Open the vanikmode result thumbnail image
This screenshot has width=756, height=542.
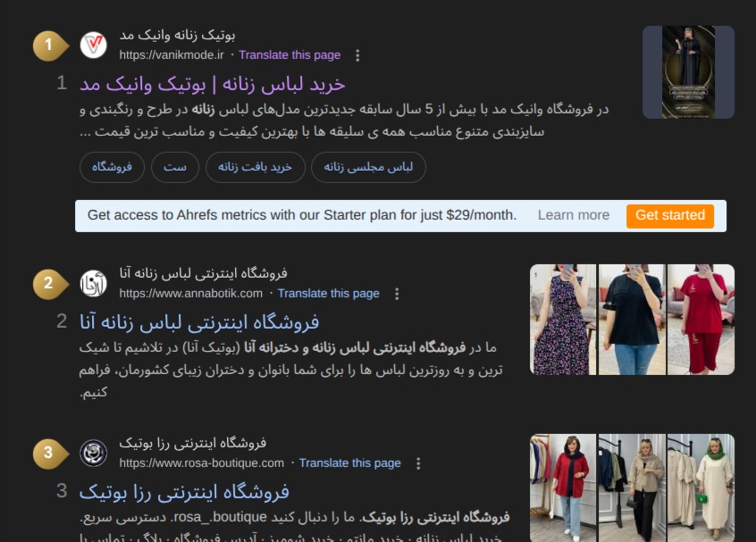[688, 72]
